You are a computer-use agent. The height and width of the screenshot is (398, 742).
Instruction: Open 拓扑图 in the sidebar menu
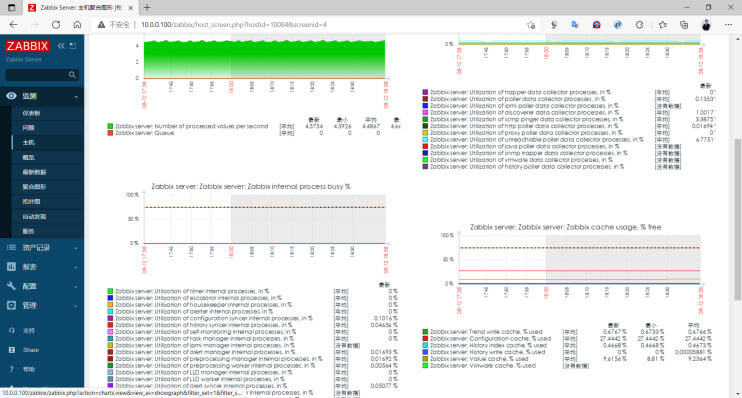coord(31,202)
